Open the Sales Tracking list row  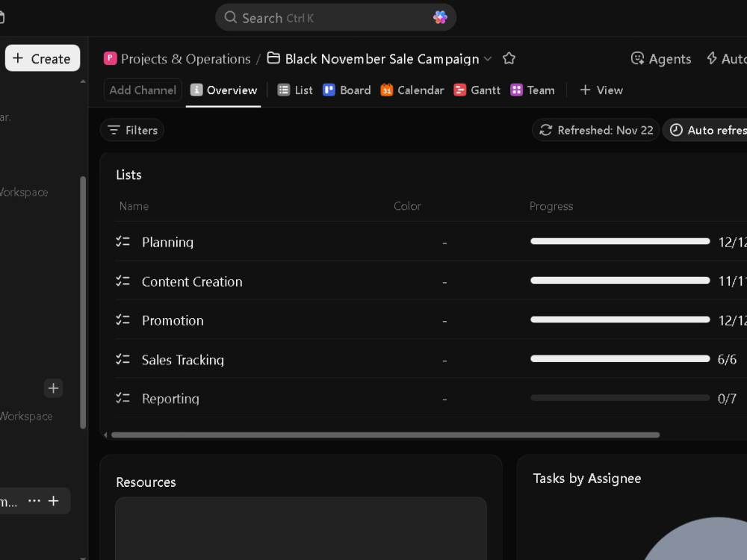point(431,359)
